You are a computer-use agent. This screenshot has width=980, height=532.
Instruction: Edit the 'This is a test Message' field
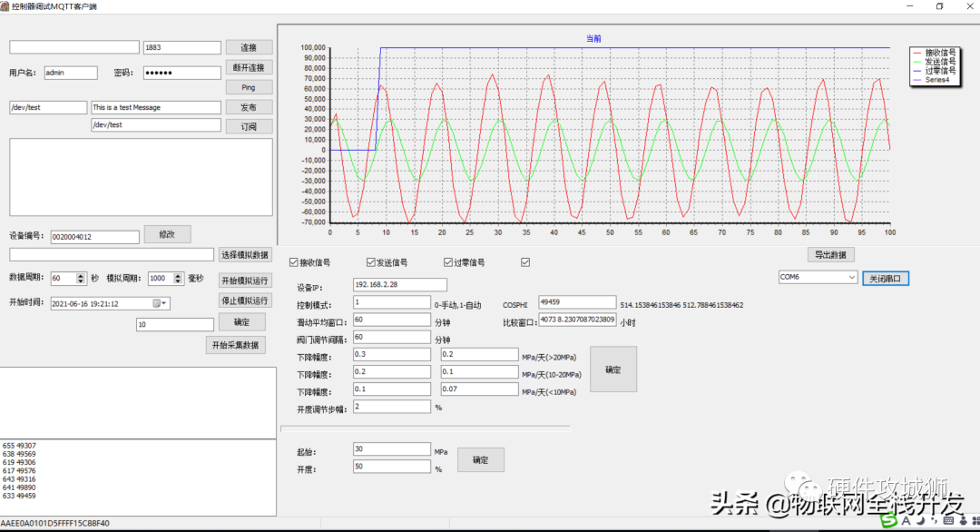pyautogui.click(x=156, y=107)
